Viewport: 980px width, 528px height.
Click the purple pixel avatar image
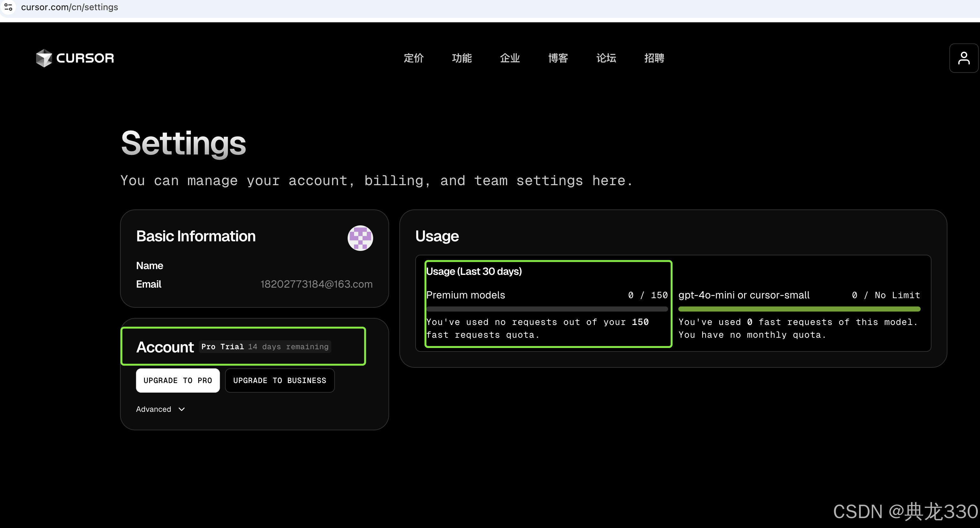click(x=360, y=238)
